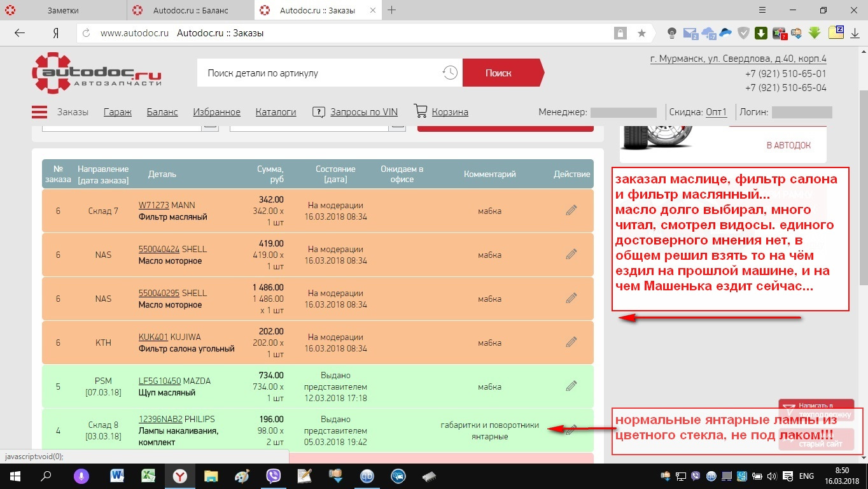Click the lock icon in address bar
This screenshot has width=868, height=489.
(619, 33)
